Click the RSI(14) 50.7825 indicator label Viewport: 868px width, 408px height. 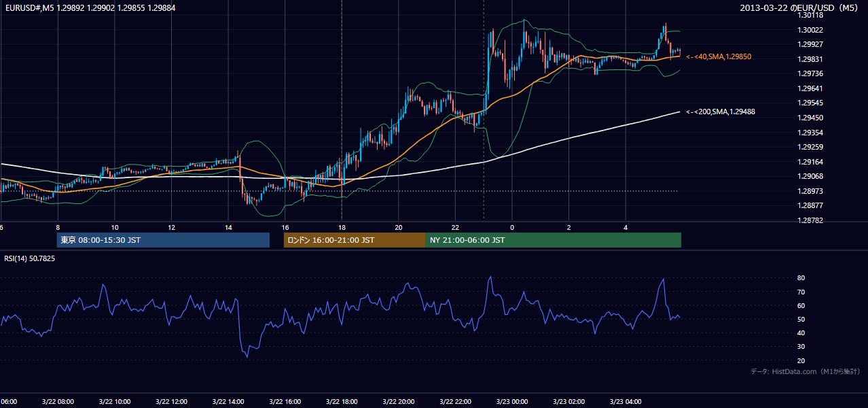[x=29, y=258]
